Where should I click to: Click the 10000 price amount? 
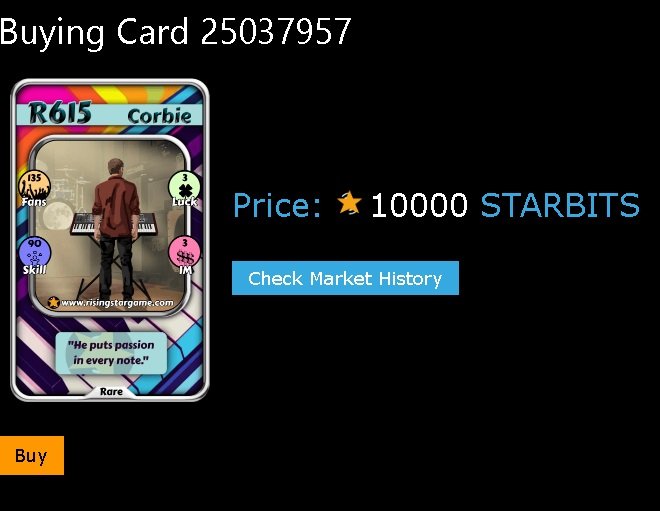[x=419, y=205]
